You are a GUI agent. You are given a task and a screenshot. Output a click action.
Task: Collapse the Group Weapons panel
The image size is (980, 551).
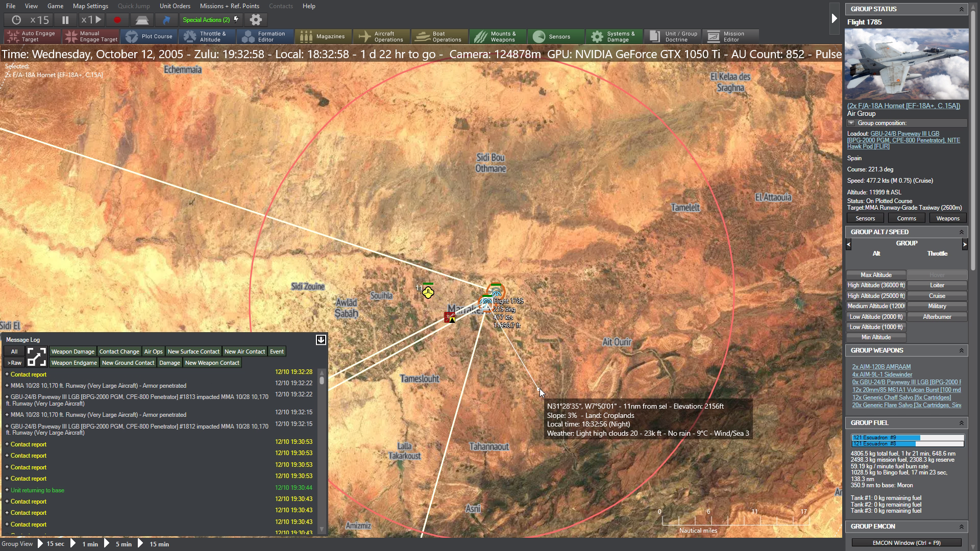click(x=961, y=350)
